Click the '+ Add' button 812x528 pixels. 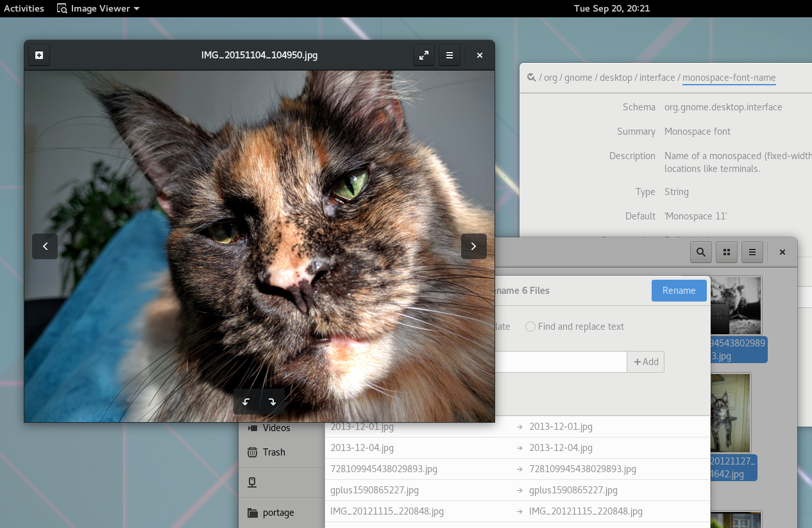646,362
